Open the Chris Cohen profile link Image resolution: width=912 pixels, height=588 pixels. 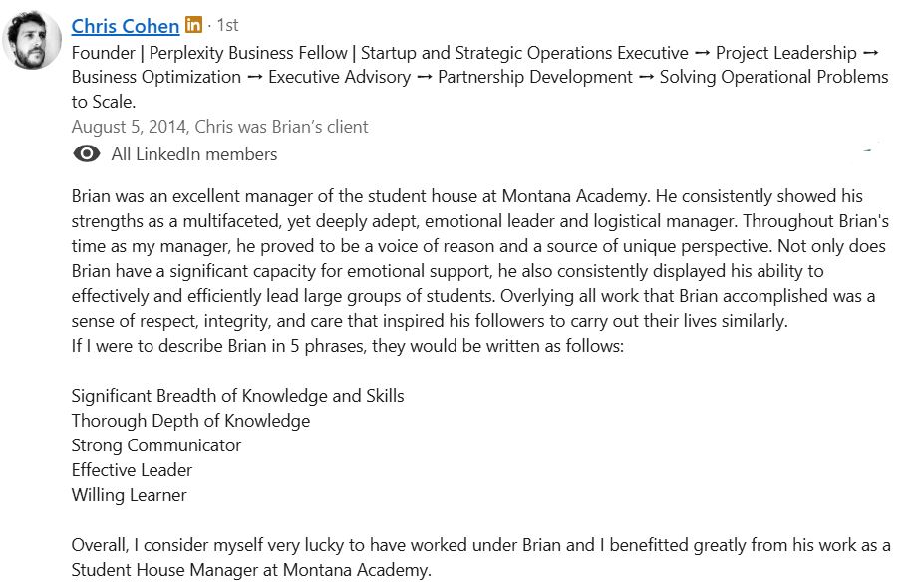(x=126, y=26)
